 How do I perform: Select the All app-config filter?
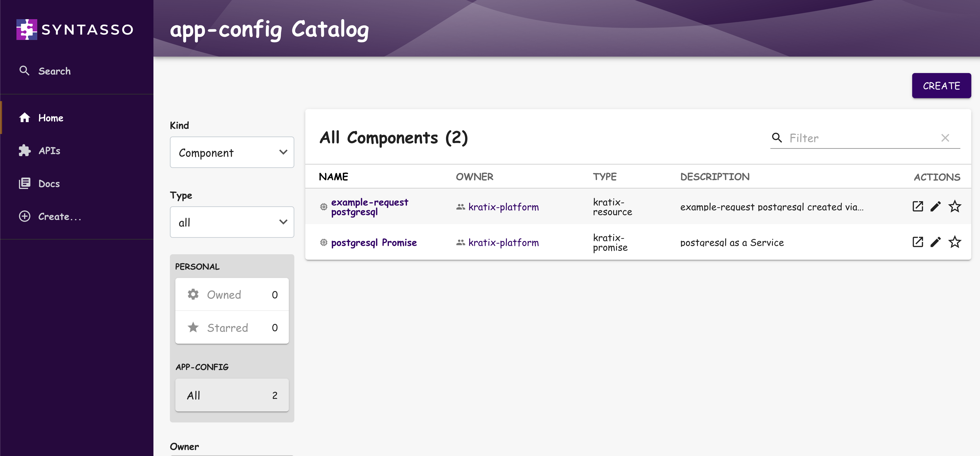232,395
